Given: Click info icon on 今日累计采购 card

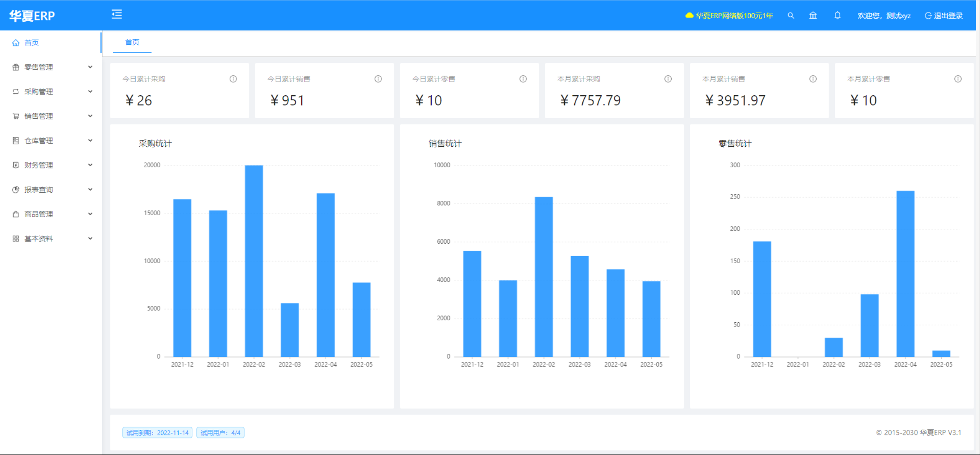Looking at the screenshot, I should coord(233,79).
